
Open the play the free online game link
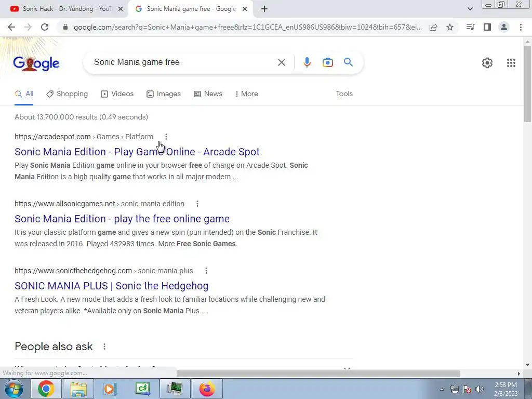pyautogui.click(x=122, y=219)
